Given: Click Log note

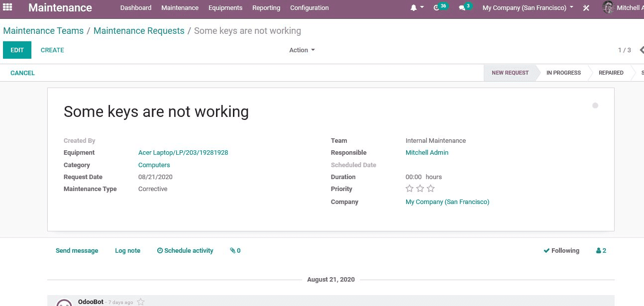Looking at the screenshot, I should pyautogui.click(x=127, y=251).
